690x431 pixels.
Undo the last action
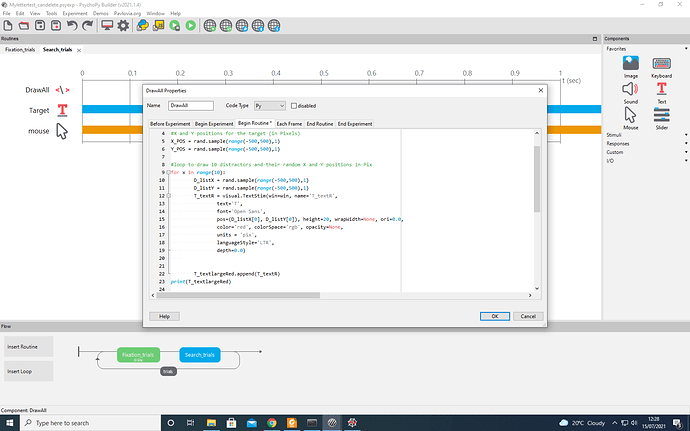pyautogui.click(x=72, y=26)
